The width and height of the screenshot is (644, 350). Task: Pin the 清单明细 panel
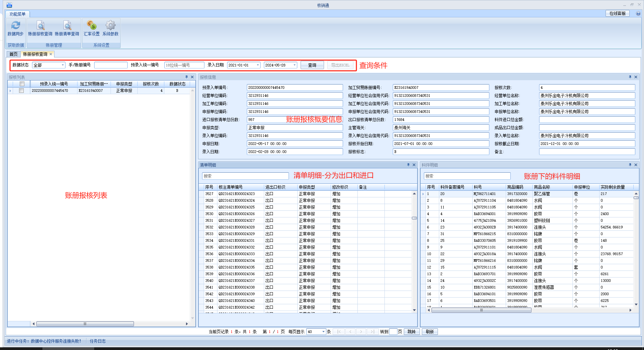click(x=408, y=165)
